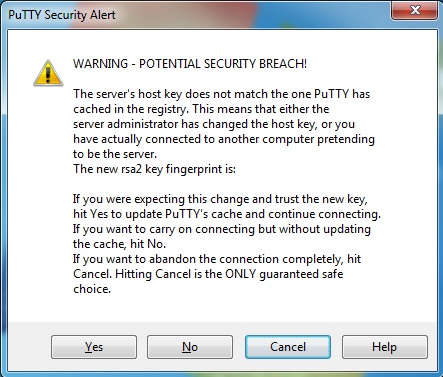Image resolution: width=443 pixels, height=377 pixels.
Task: Abandon the connection with Cancel button
Action: pos(288,347)
